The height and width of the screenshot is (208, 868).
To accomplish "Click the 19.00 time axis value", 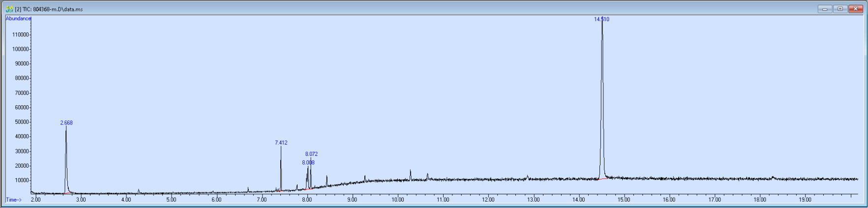I will pyautogui.click(x=805, y=200).
